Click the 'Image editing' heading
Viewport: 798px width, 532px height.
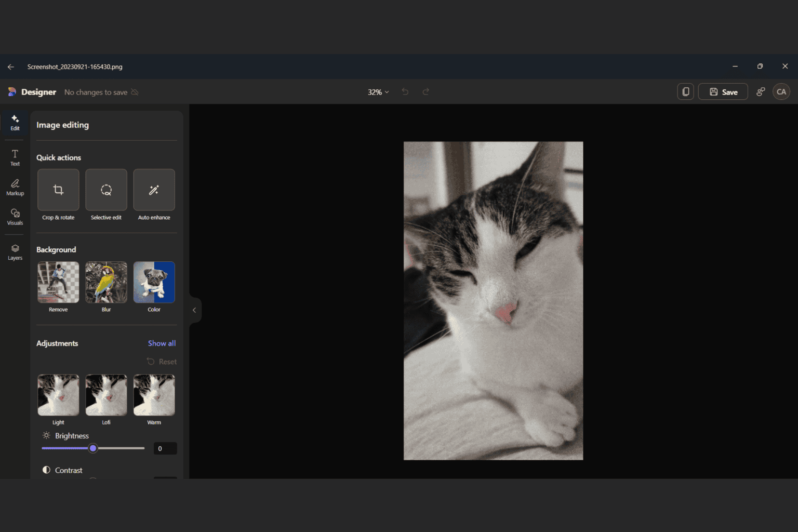pyautogui.click(x=62, y=125)
